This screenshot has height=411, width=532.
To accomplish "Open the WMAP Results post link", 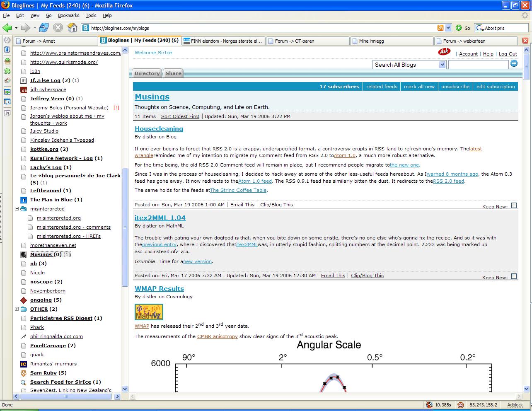I will (159, 289).
